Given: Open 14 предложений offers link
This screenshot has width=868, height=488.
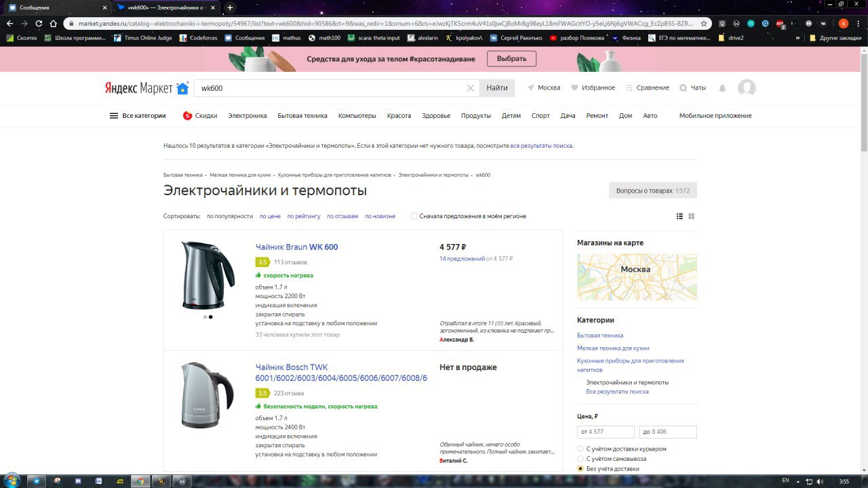Looking at the screenshot, I should (462, 259).
